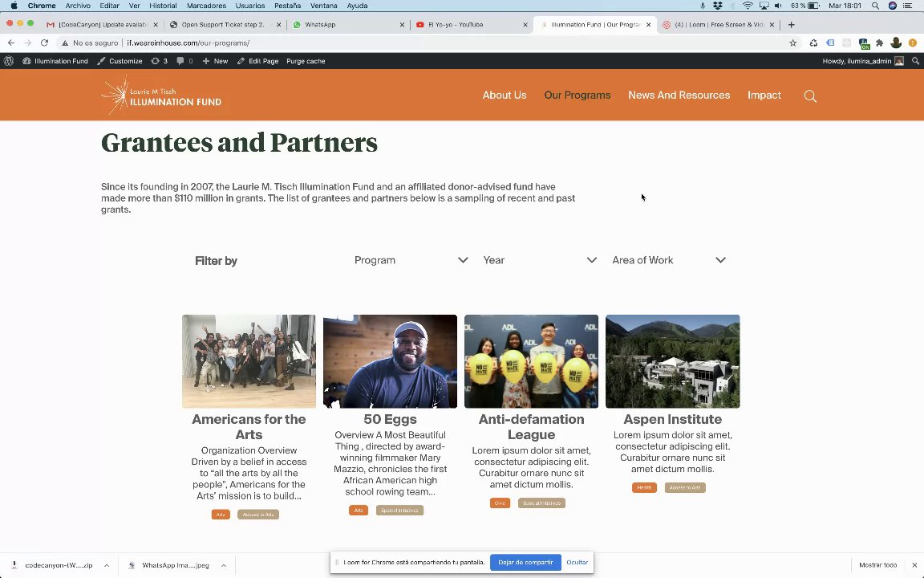Open the Aspen Institute card image

tap(672, 361)
